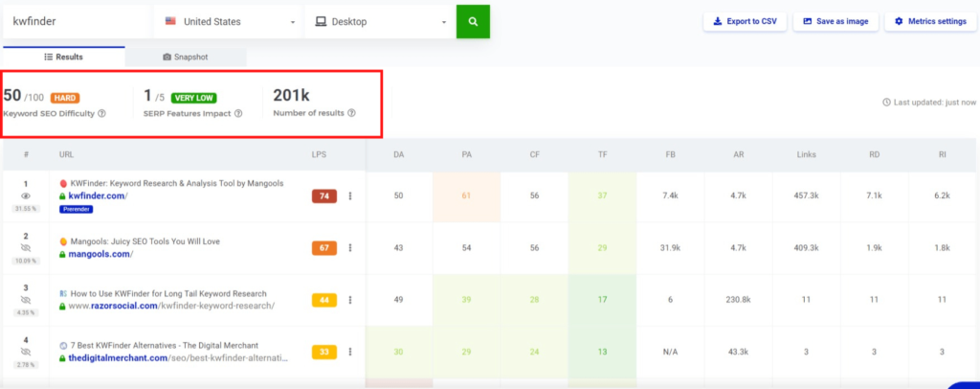Switch to the Results tab
The image size is (980, 389).
pos(64,57)
